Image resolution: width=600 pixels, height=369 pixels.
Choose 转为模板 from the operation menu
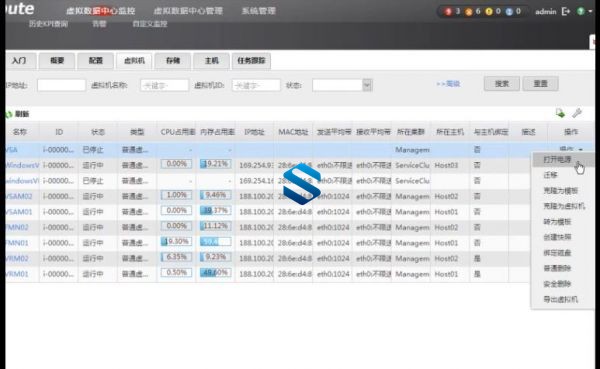coord(557,222)
